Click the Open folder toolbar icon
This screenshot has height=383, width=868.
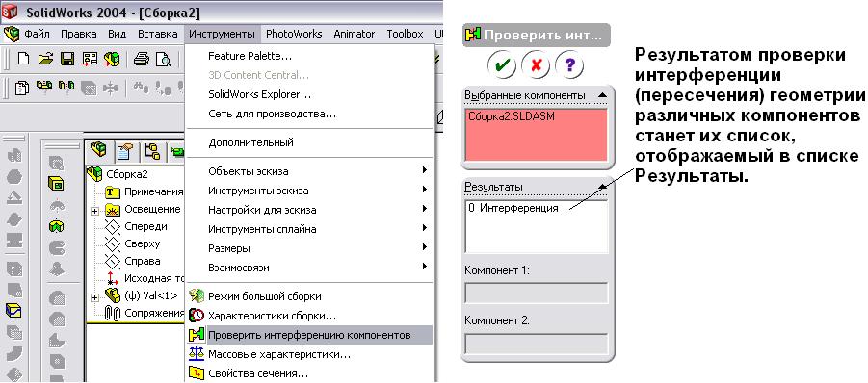pyautogui.click(x=46, y=58)
